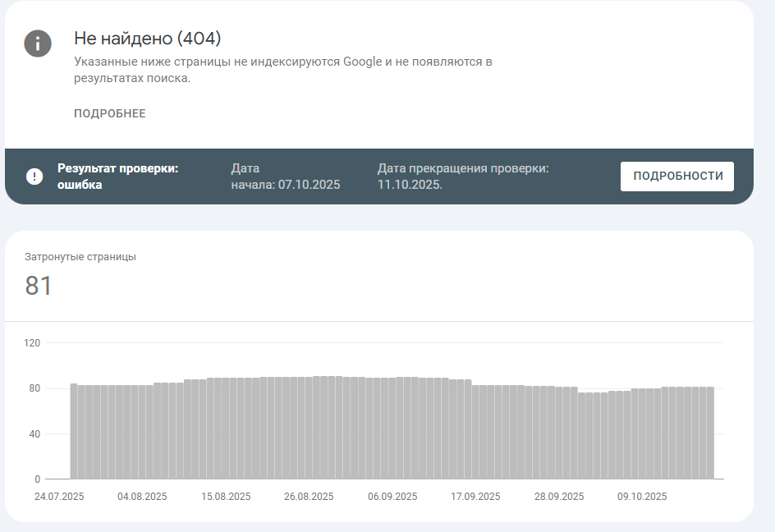Click the 17.09.2025 axis date label
The image size is (775, 532).
[x=475, y=497]
